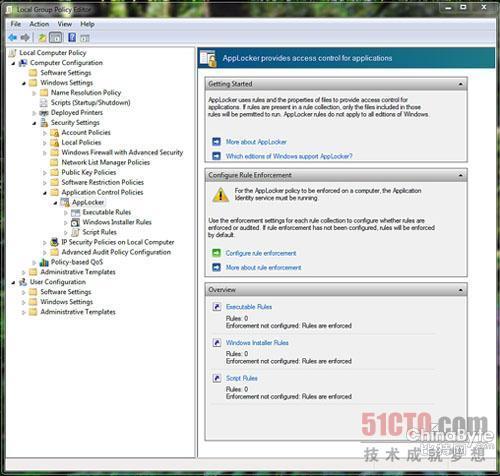Open the Help menu

coord(87,24)
